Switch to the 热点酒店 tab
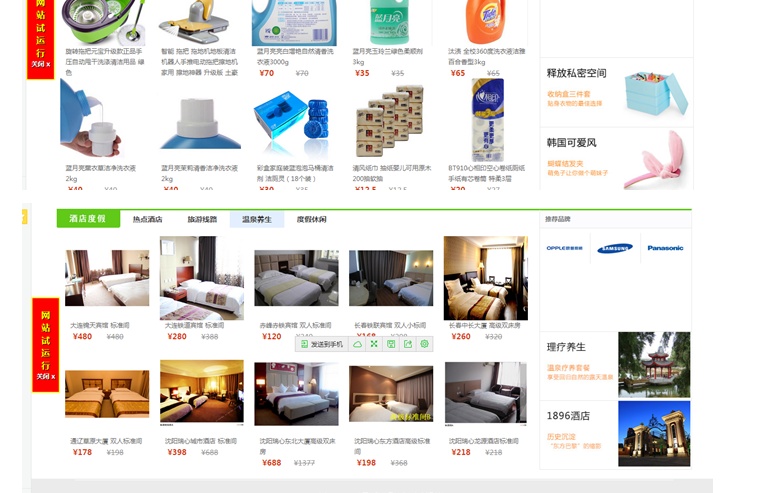The image size is (781, 493). (x=147, y=219)
